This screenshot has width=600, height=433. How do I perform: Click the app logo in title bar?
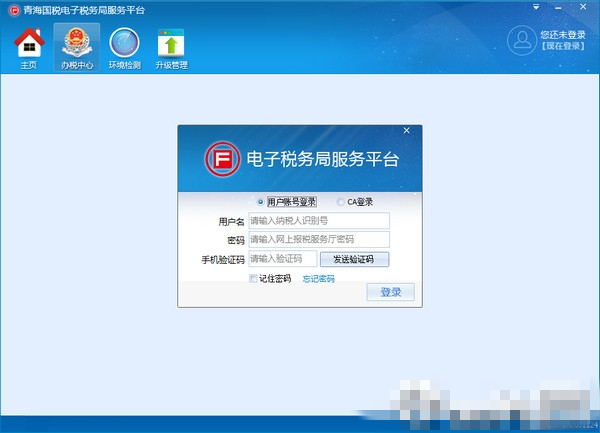(x=14, y=10)
